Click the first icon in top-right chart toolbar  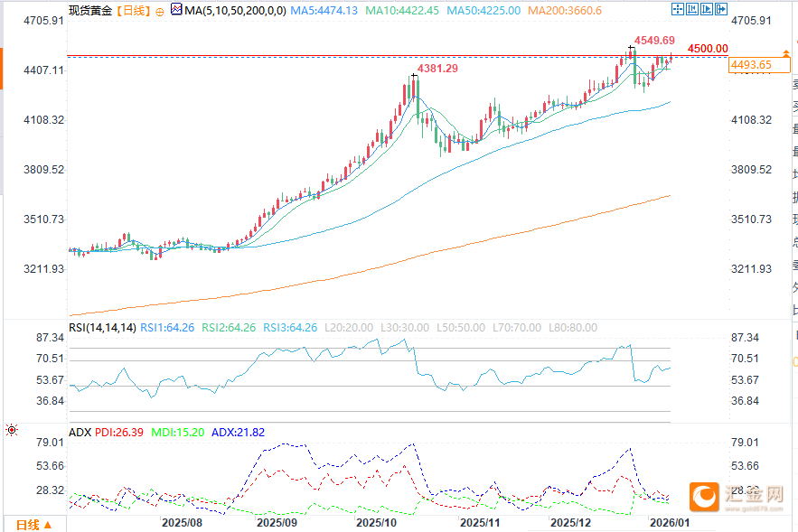(678, 10)
